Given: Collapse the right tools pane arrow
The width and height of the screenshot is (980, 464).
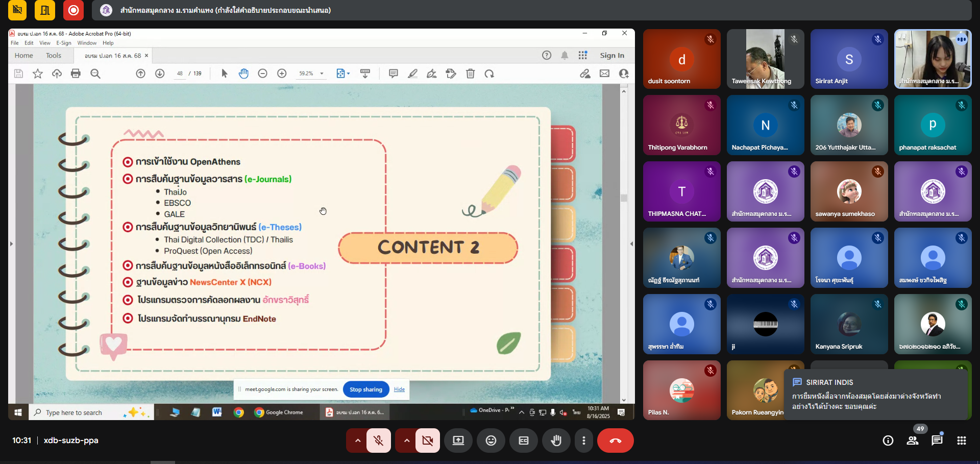Looking at the screenshot, I should pos(631,243).
